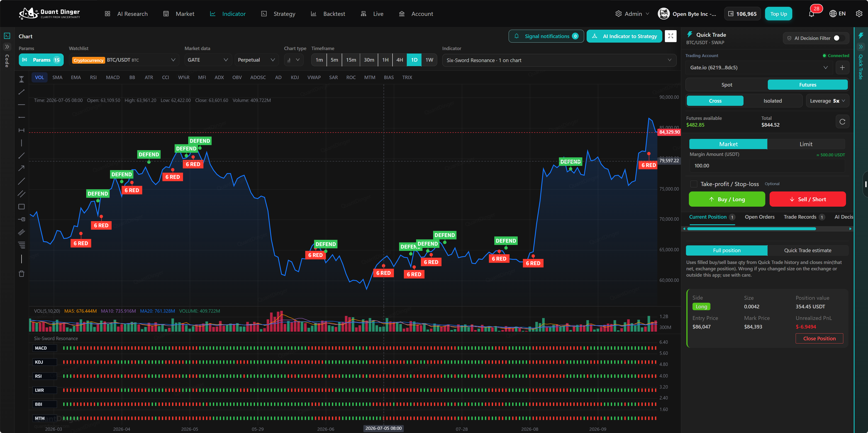Image resolution: width=868 pixels, height=433 pixels.
Task: Switch order type to Limit
Action: click(806, 144)
